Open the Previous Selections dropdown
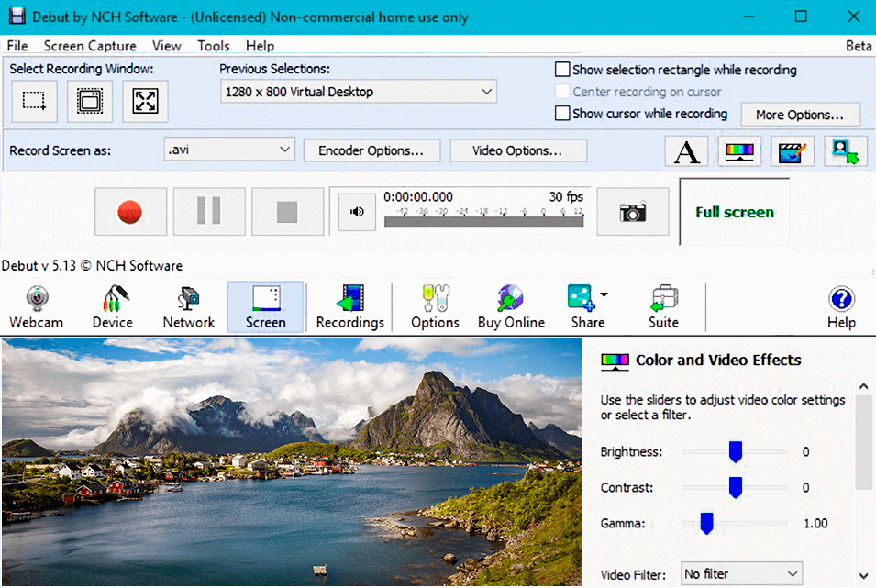This screenshot has height=588, width=876. (x=358, y=92)
